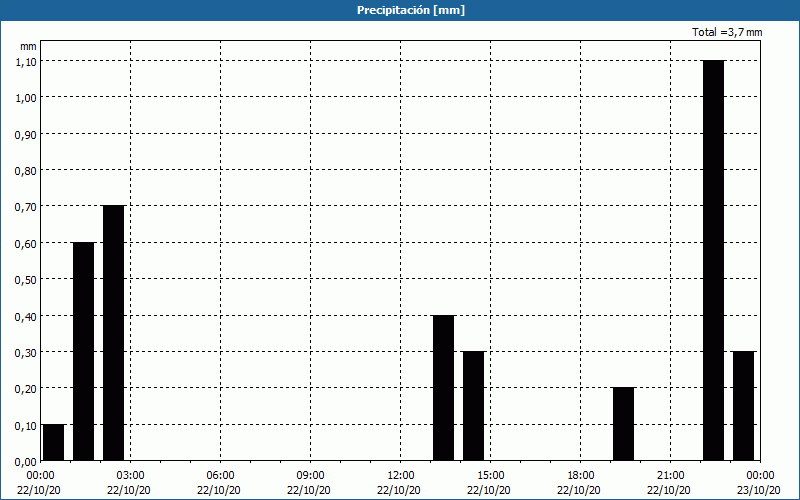
Task: Click the 21:00 x-axis time label
Action: coord(670,475)
